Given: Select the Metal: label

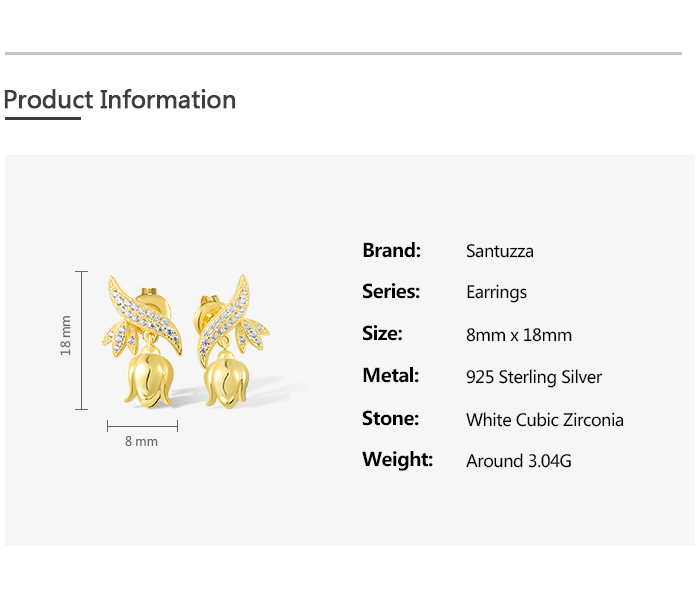Looking at the screenshot, I should [390, 376].
